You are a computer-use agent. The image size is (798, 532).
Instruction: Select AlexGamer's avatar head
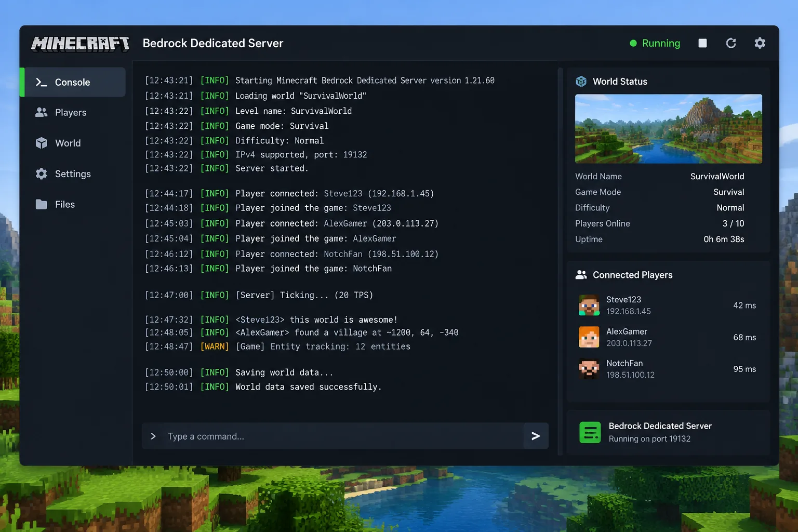pos(589,337)
